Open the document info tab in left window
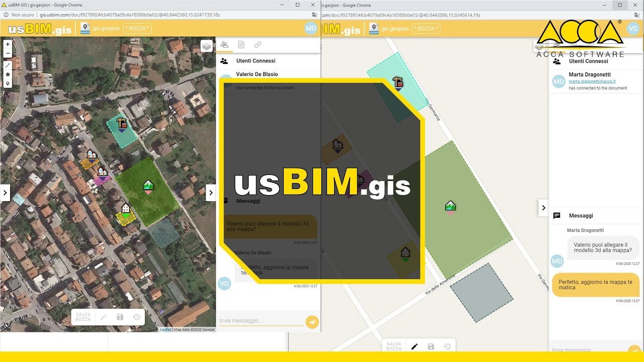 (x=241, y=45)
